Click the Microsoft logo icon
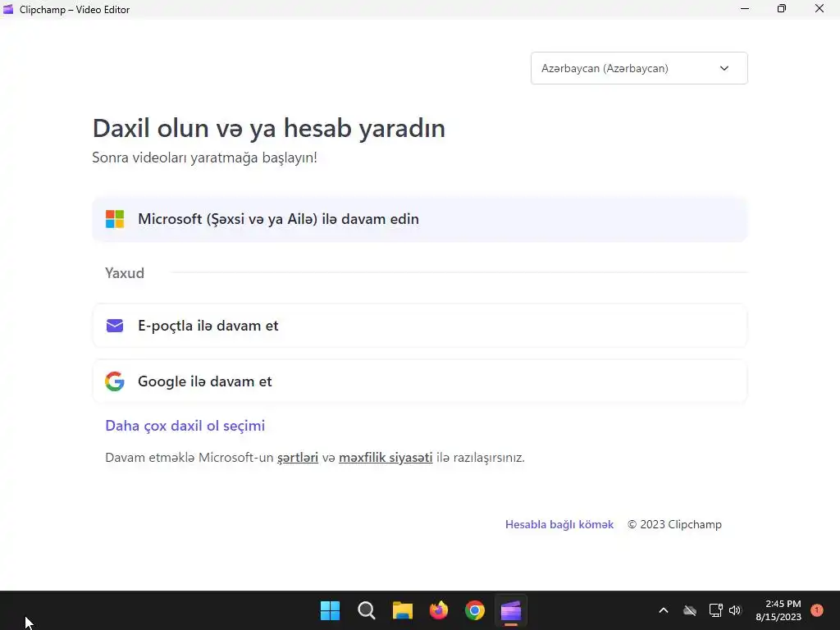Viewport: 840px width, 630px height. pyautogui.click(x=115, y=219)
